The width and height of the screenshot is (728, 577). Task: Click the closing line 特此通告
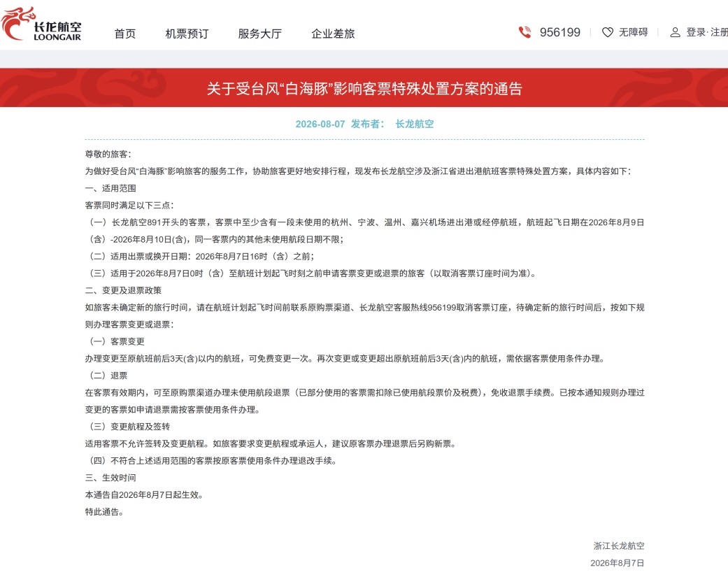pos(104,511)
